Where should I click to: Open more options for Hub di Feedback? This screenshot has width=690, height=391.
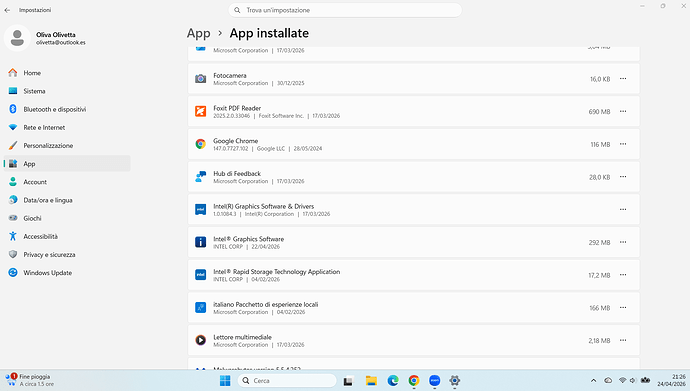click(623, 177)
